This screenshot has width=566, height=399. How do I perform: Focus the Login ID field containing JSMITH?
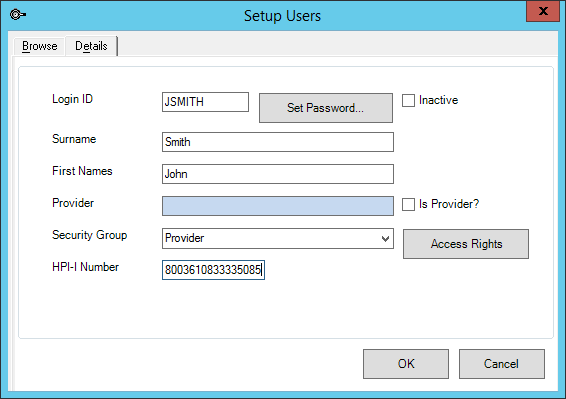pos(205,102)
